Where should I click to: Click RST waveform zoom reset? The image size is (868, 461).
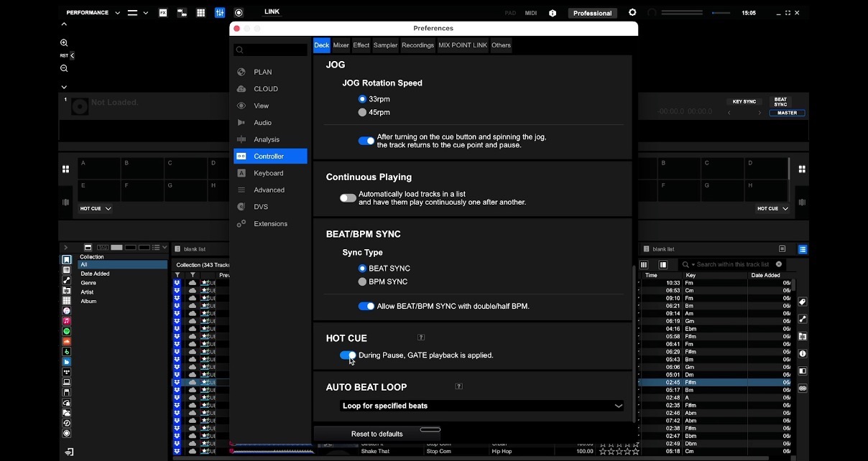pyautogui.click(x=64, y=55)
